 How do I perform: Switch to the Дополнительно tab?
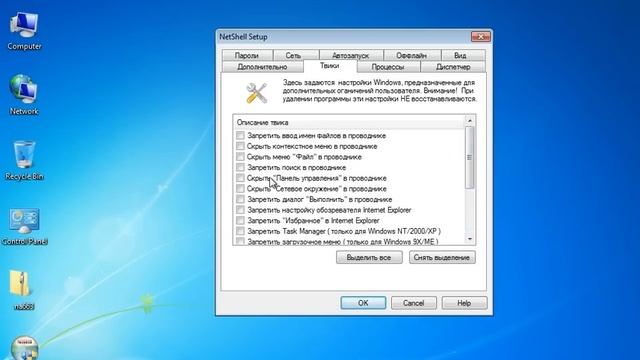262,67
